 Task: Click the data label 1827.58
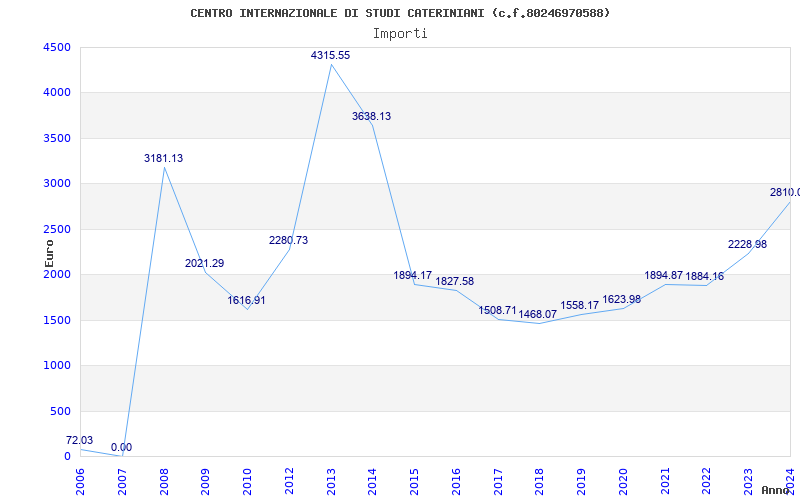(455, 282)
